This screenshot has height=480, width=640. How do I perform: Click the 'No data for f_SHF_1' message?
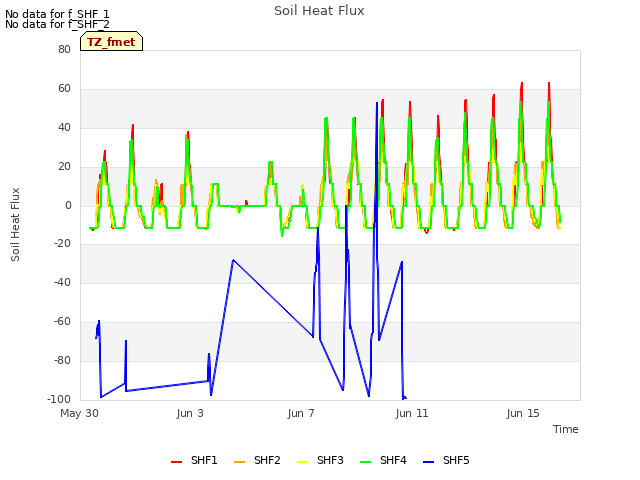point(57,14)
